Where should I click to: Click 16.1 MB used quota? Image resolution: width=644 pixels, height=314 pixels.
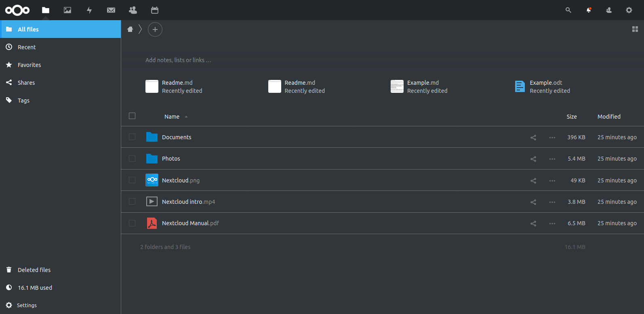61,287
